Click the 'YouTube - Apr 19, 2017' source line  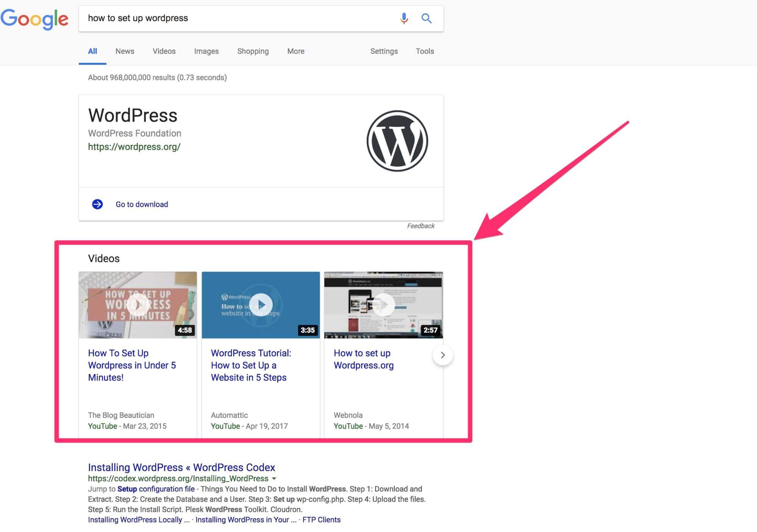249,426
